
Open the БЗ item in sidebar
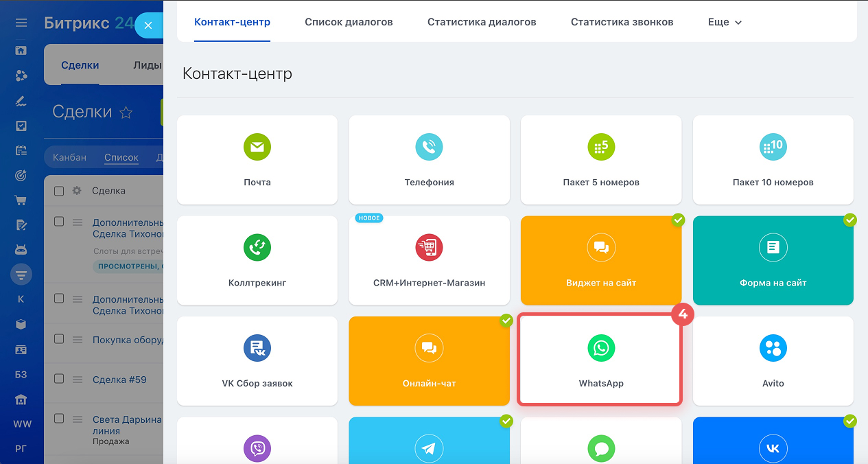(x=21, y=375)
